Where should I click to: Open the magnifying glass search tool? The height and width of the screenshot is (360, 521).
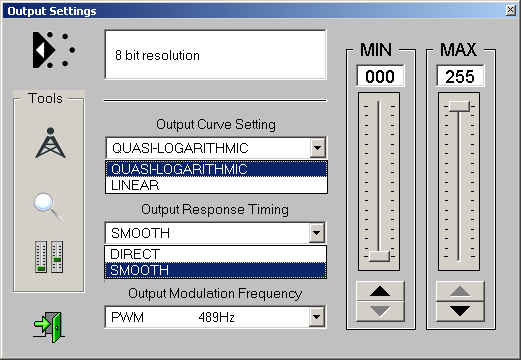pyautogui.click(x=48, y=207)
